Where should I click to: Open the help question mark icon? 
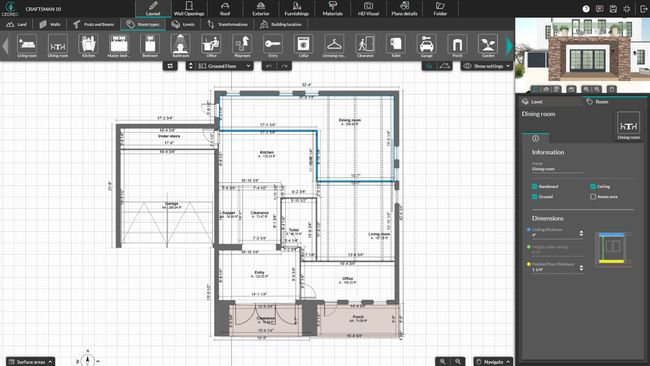[586, 9]
